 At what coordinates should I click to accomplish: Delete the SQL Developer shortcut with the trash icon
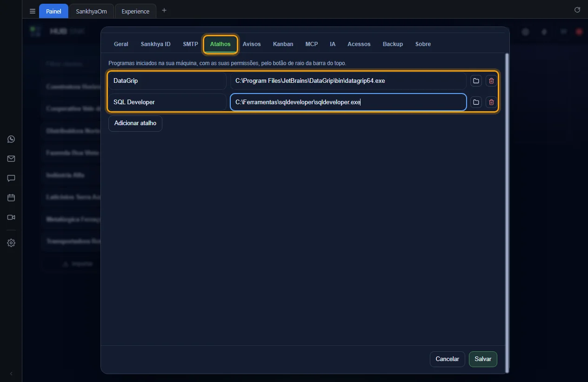pyautogui.click(x=491, y=102)
